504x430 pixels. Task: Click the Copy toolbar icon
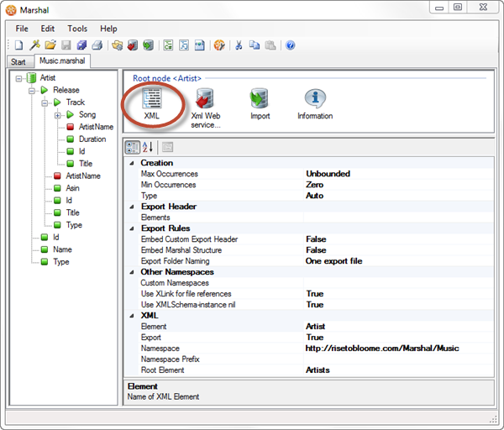(255, 45)
